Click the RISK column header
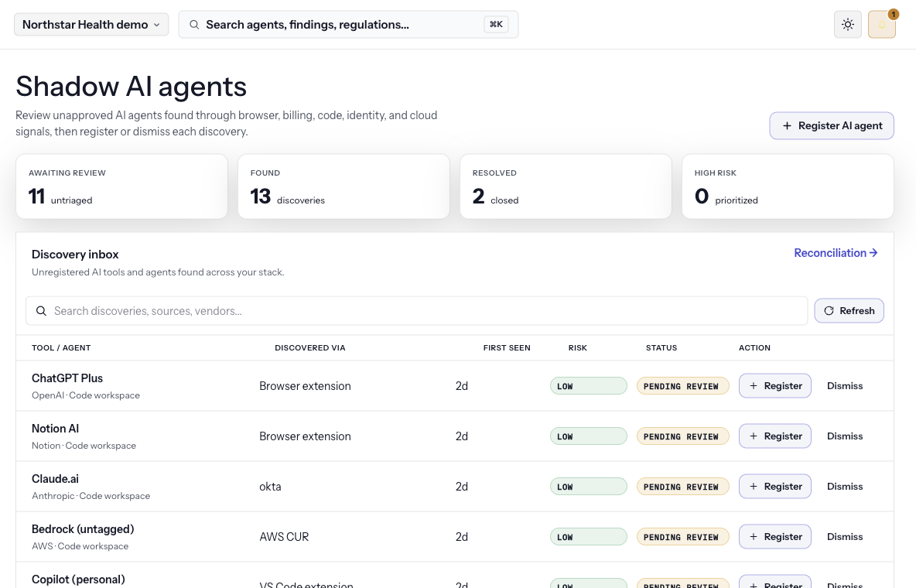The height and width of the screenshot is (588, 916). (578, 348)
